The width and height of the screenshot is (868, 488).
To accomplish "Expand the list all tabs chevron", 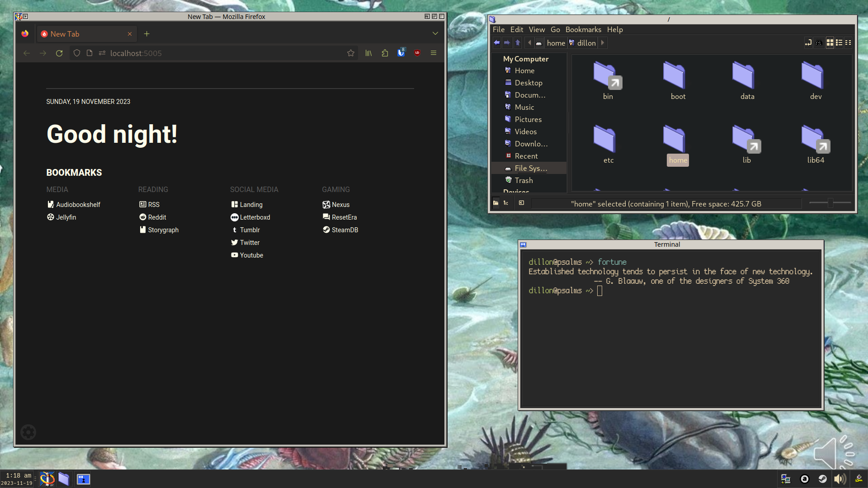I will (435, 33).
